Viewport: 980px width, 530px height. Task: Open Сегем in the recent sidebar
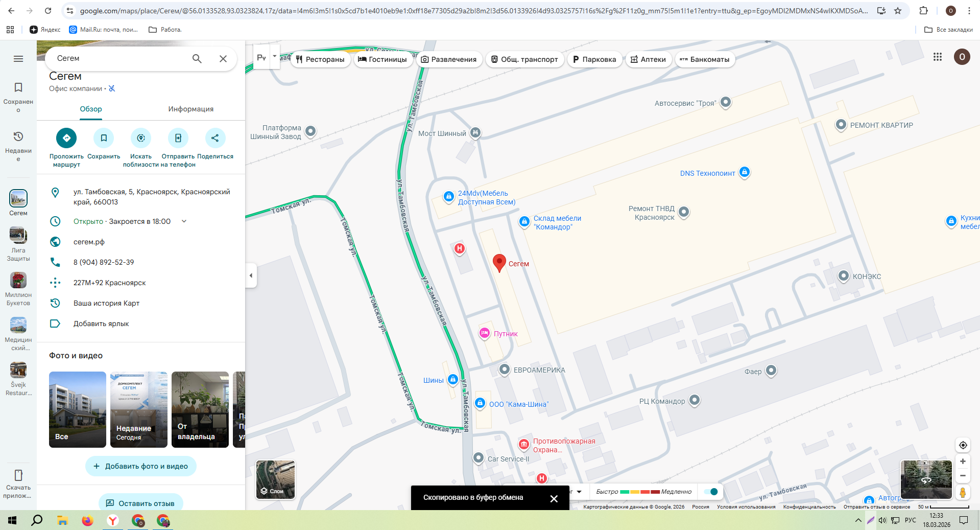18,203
